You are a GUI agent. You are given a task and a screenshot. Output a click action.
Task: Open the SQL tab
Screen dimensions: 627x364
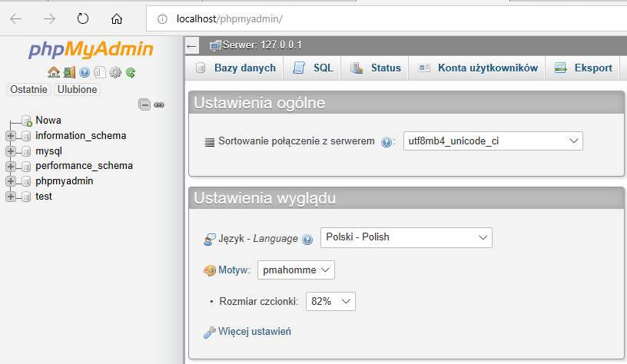[312, 68]
